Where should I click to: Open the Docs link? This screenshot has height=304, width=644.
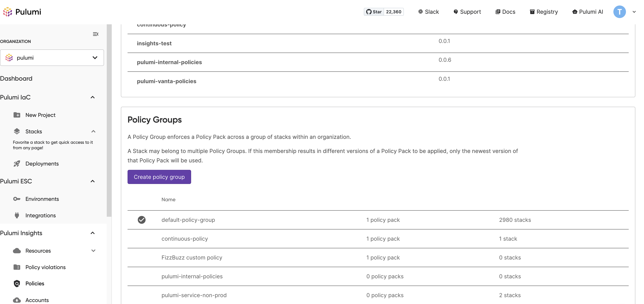pyautogui.click(x=505, y=12)
